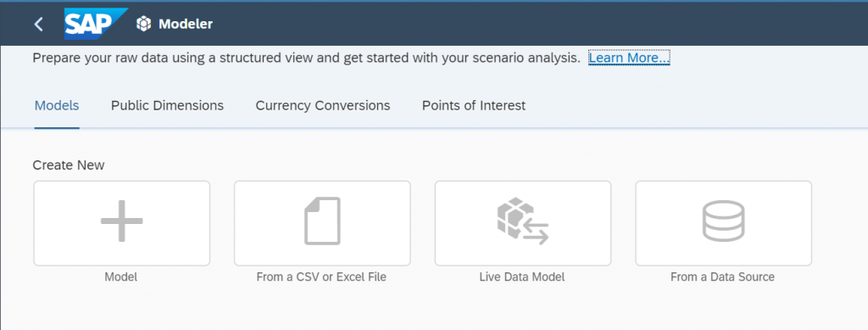This screenshot has width=868, height=330.
Task: Click the Modeler title text in header
Action: click(186, 24)
